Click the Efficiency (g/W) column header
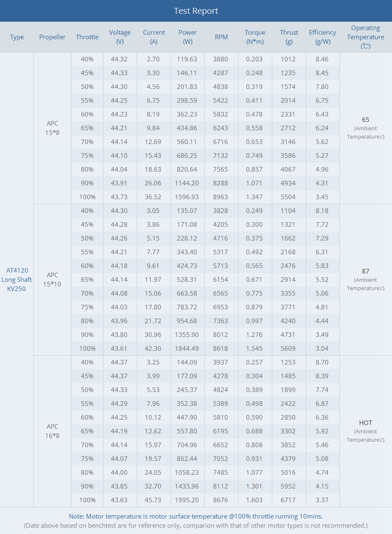 click(x=322, y=37)
